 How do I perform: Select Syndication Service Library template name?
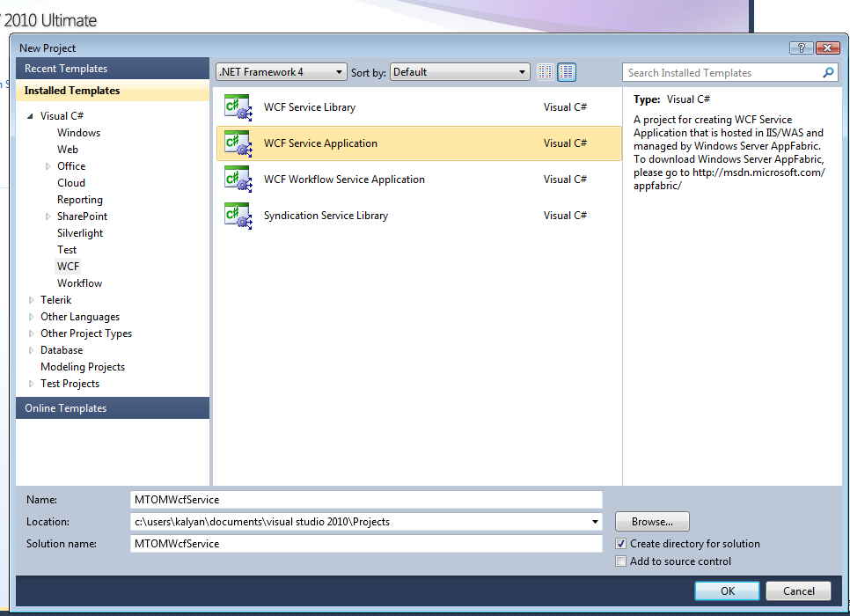(326, 216)
